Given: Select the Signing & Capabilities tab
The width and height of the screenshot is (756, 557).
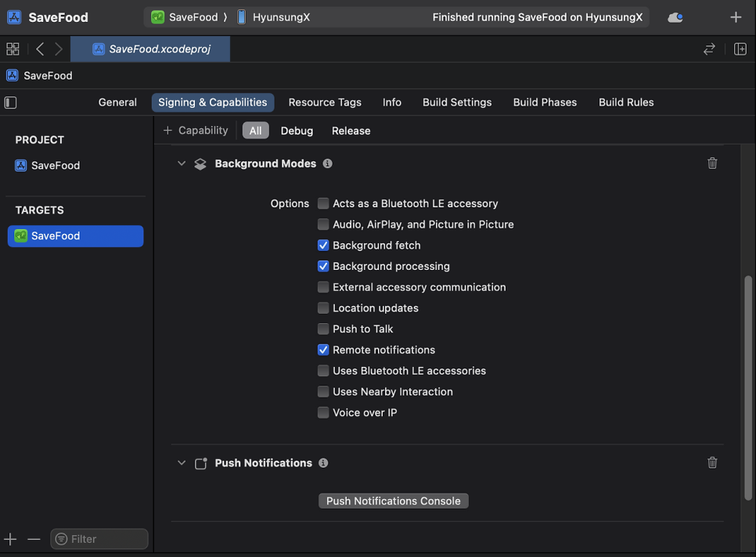Looking at the screenshot, I should click(x=213, y=102).
